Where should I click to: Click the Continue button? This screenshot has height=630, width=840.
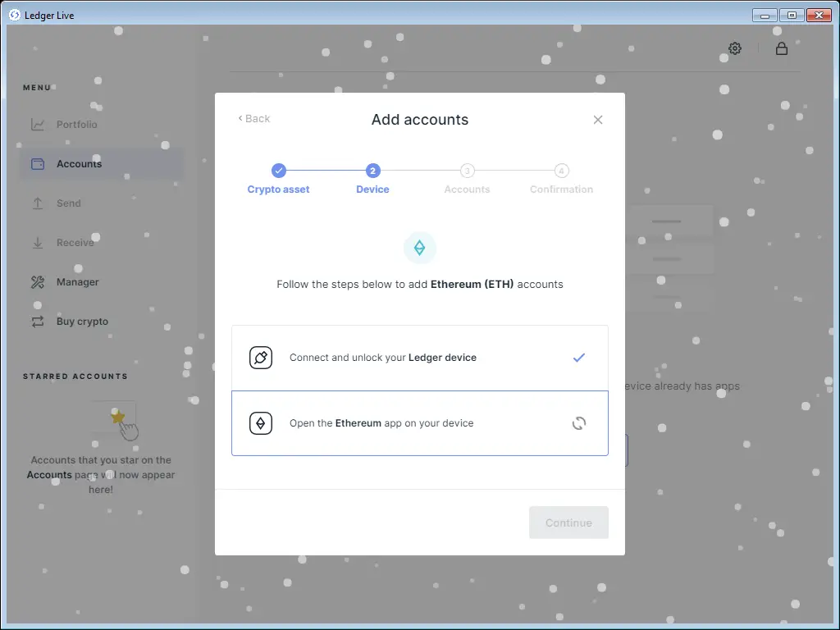[568, 523]
